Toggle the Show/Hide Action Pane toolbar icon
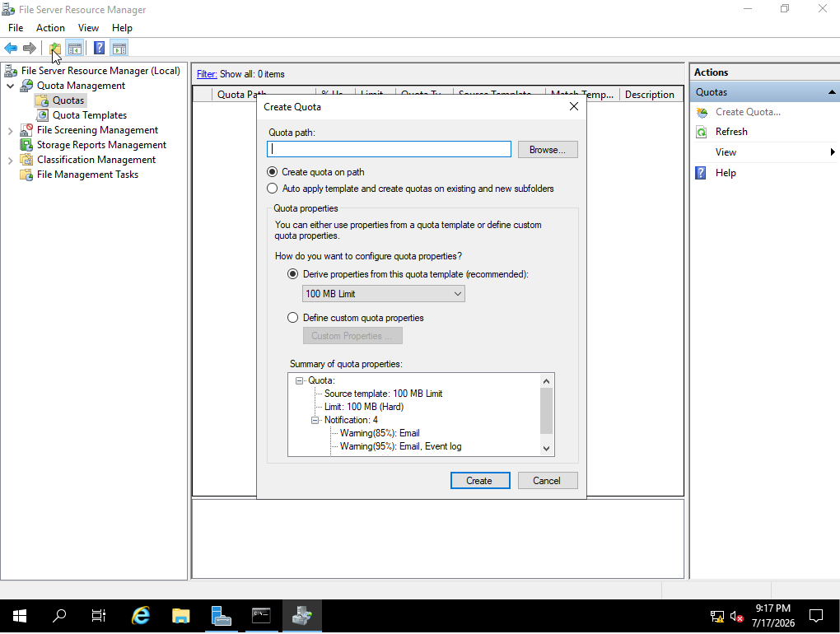The width and height of the screenshot is (840, 634). pyautogui.click(x=119, y=49)
